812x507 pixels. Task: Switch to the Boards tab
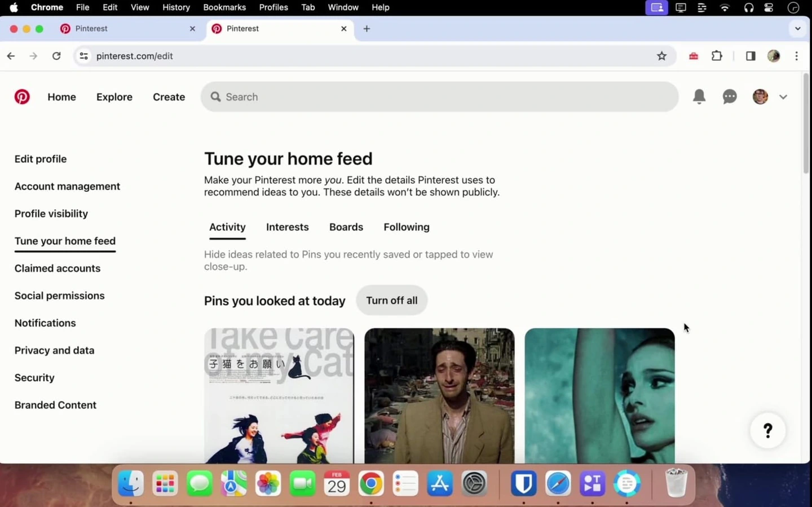pyautogui.click(x=346, y=227)
